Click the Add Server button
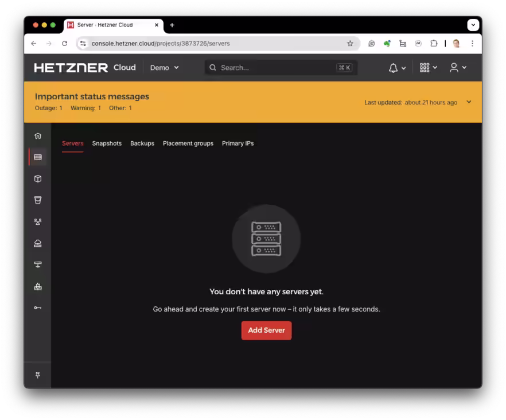This screenshot has width=506, height=420. (x=266, y=330)
